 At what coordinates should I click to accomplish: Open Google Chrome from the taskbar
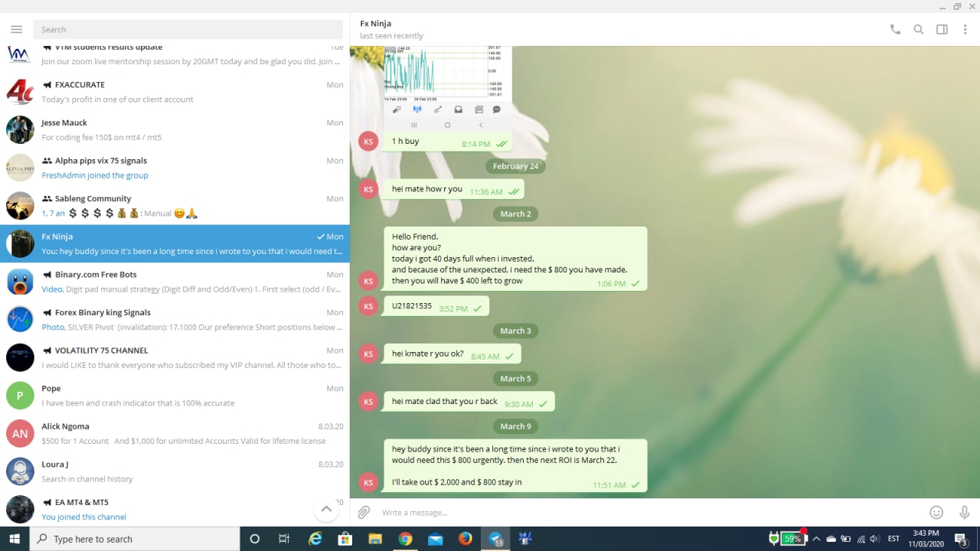pos(405,539)
